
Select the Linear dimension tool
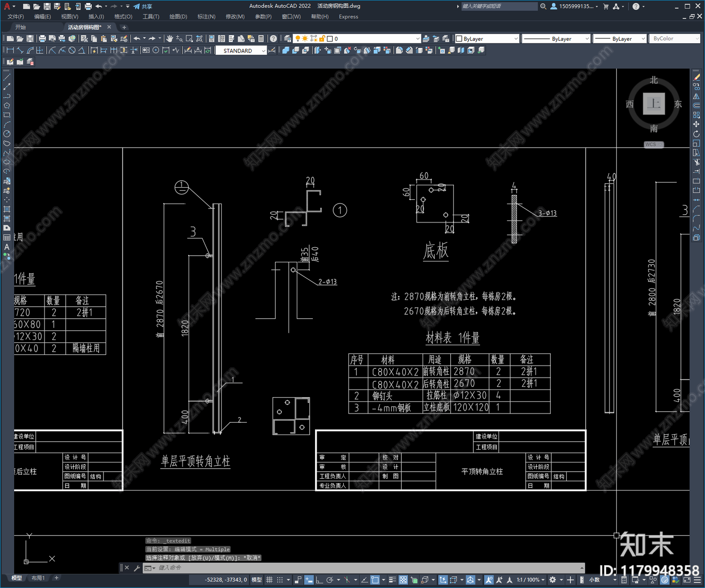pyautogui.click(x=10, y=50)
